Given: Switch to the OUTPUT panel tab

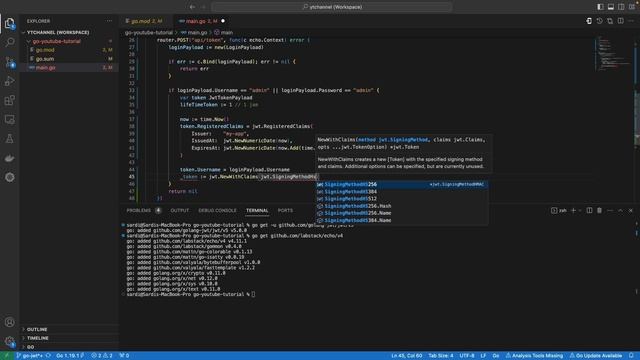Looking at the screenshot, I should tap(180, 211).
